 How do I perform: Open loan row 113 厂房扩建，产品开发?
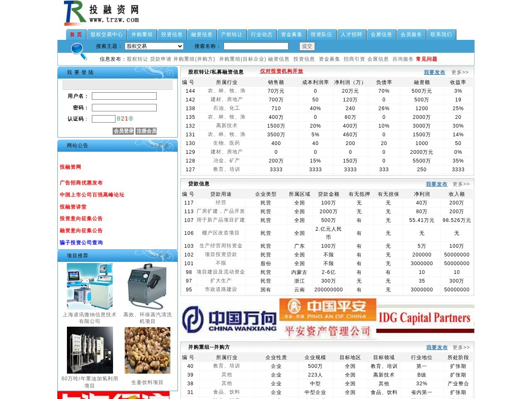[221, 211]
